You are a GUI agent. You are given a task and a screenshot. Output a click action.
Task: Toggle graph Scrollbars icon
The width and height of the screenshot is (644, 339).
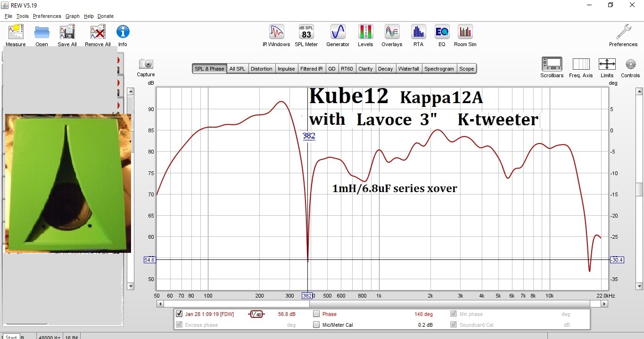point(552,64)
